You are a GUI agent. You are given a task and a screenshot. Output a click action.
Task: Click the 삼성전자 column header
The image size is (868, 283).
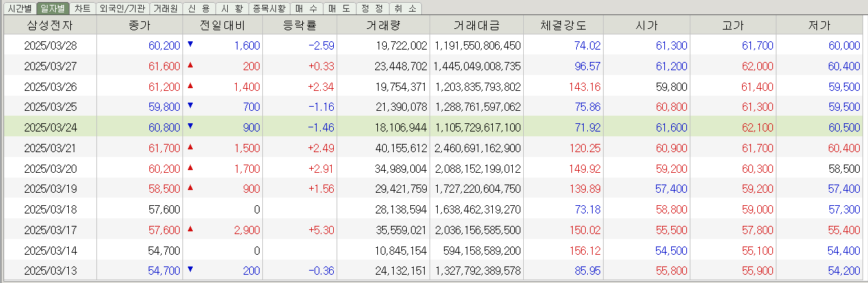[50, 25]
